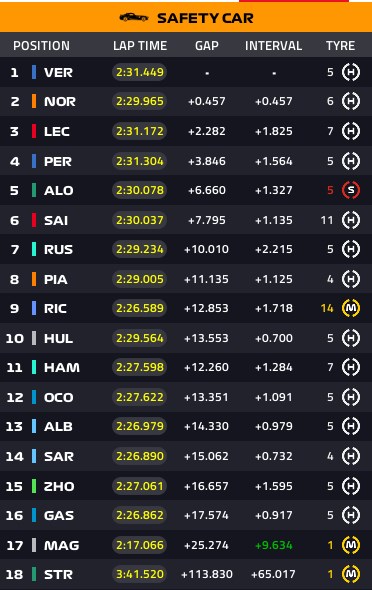Image resolution: width=372 pixels, height=590 pixels.
Task: Click Magnussen's lap time 2:17.066
Action: tap(140, 545)
